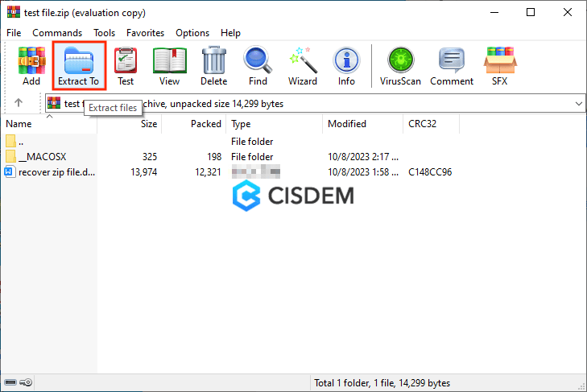The width and height of the screenshot is (587, 392).
Task: Click the 10/8/2023 2:17 modified date
Action: [363, 157]
